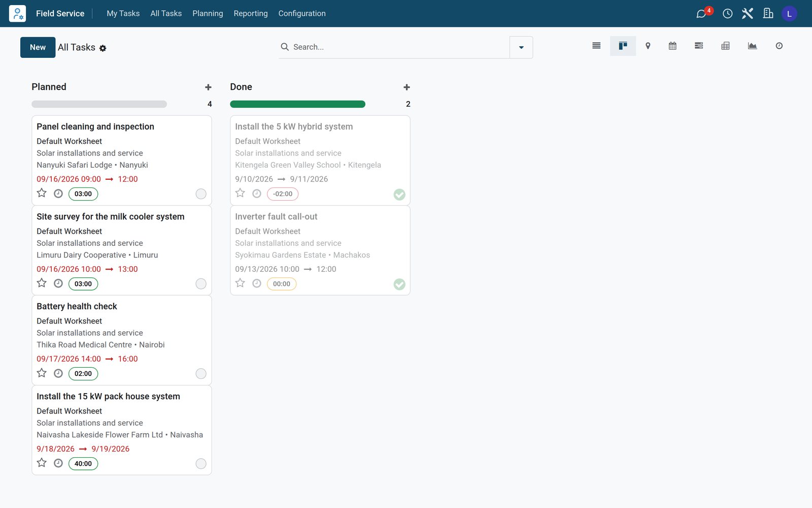Star the Battery health check task
Screen dimensions: 812x508
point(42,373)
